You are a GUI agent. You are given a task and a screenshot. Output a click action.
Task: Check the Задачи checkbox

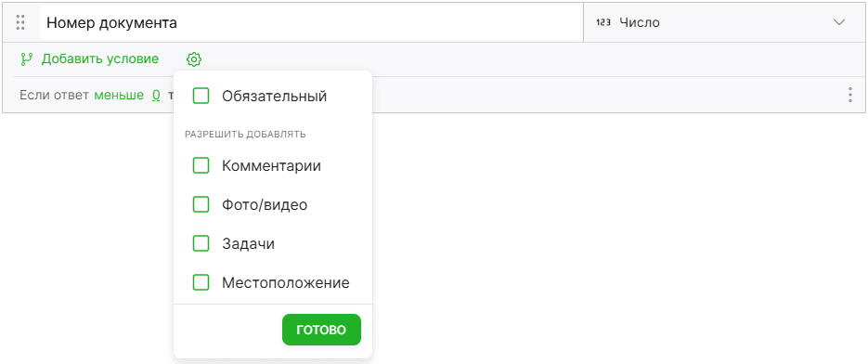tap(201, 244)
